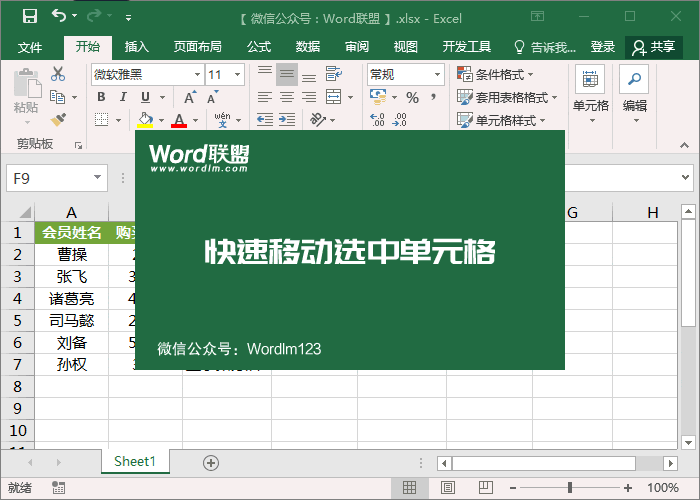Toggle Bold formatting

click(101, 97)
